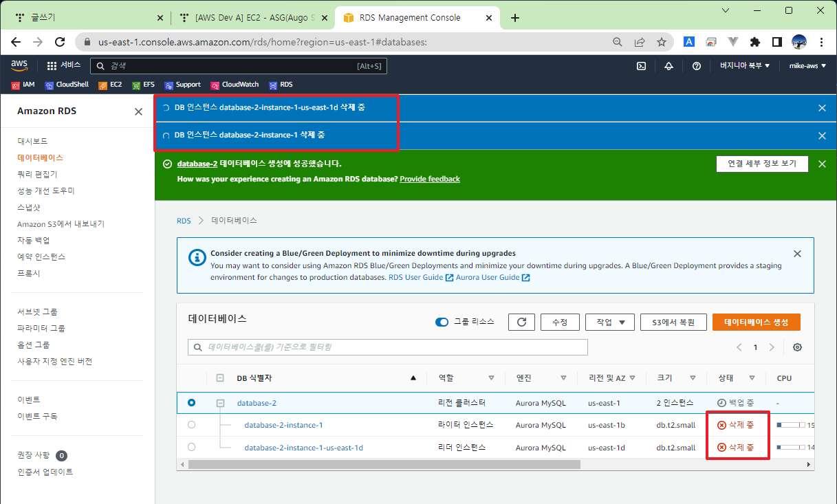Open Parameter groups (파라미터 그룹) in sidebar
Image resolution: width=837 pixels, height=504 pixels.
pos(41,328)
